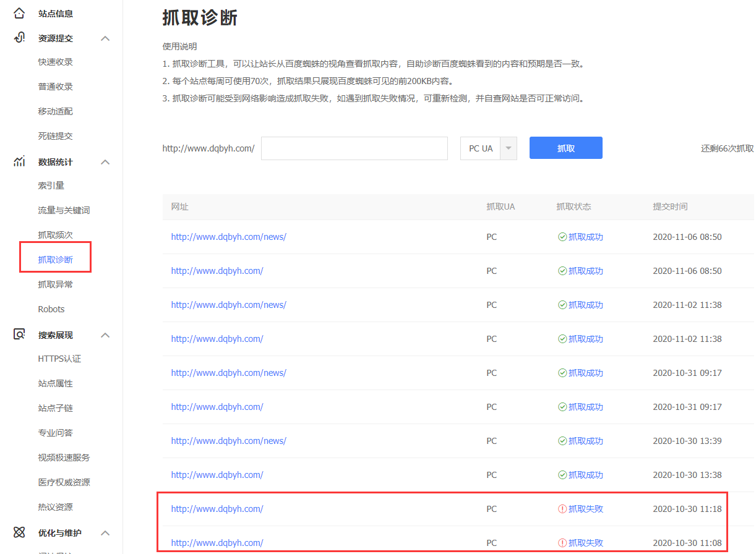The width and height of the screenshot is (756, 554).
Task: Open 移动适配 menu item
Action: tap(56, 111)
